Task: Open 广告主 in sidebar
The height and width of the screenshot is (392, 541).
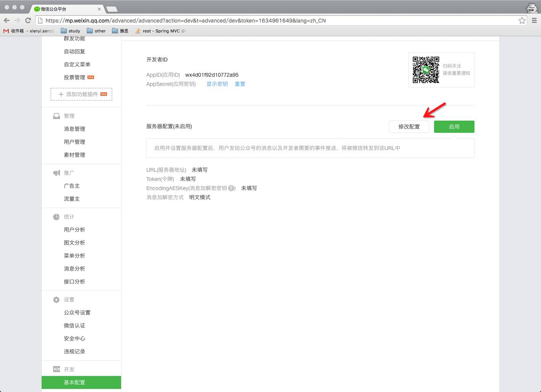Action: tap(72, 186)
